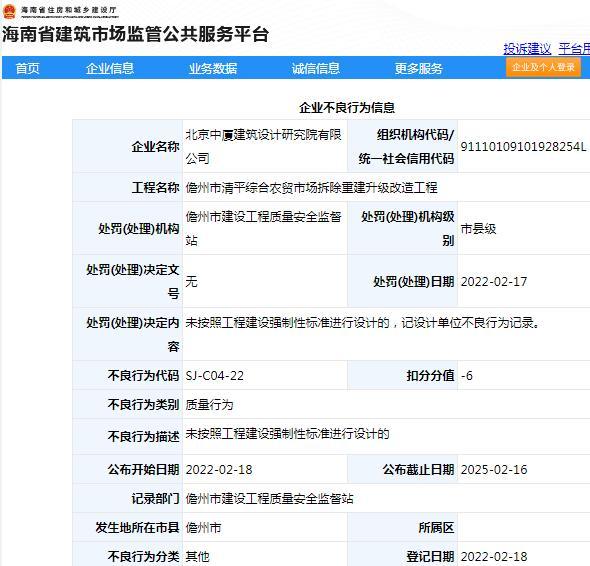Select project name 儋州市清平综合农贸市场拆除重建升级改造工程

click(x=311, y=187)
